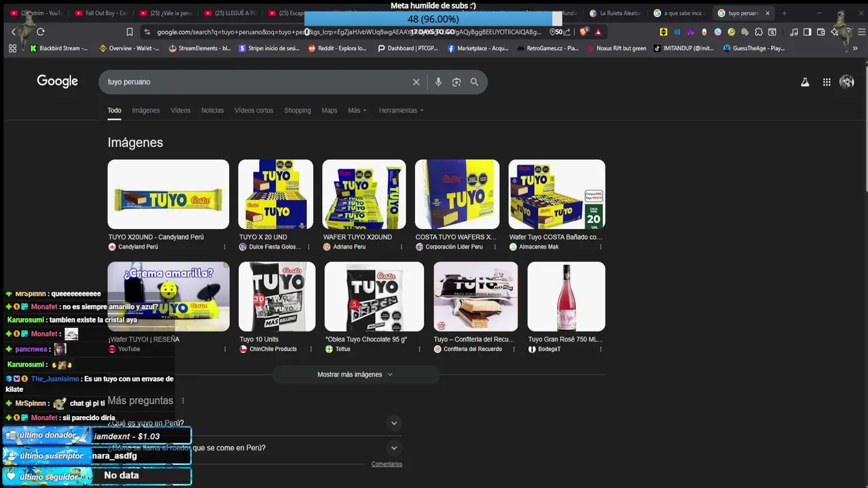Switch to the Imágenes tab

146,110
